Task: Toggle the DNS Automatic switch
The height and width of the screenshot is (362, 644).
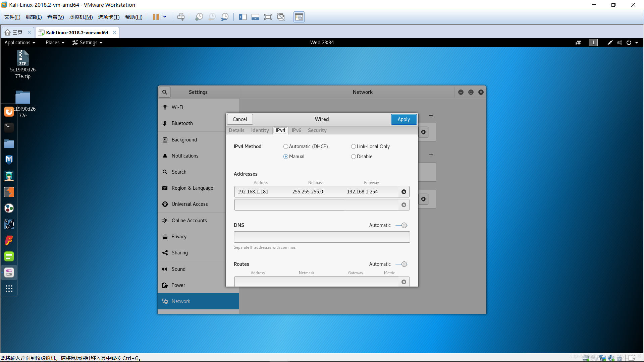Action: click(x=401, y=225)
